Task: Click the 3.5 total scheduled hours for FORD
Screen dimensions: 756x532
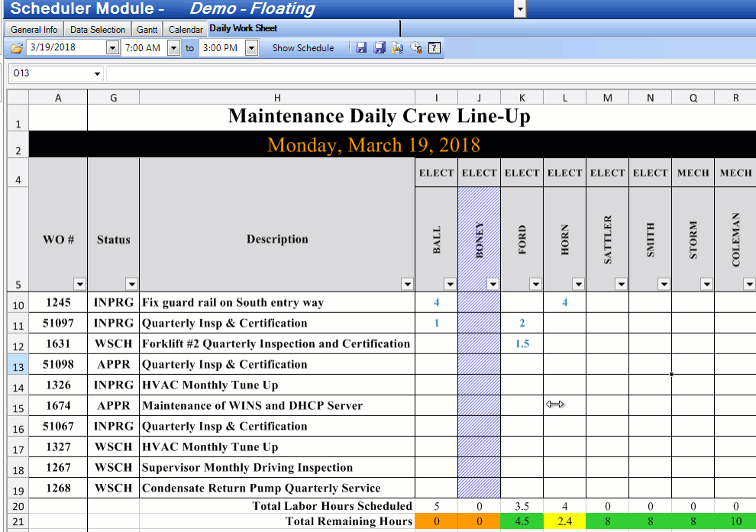Action: (522, 506)
